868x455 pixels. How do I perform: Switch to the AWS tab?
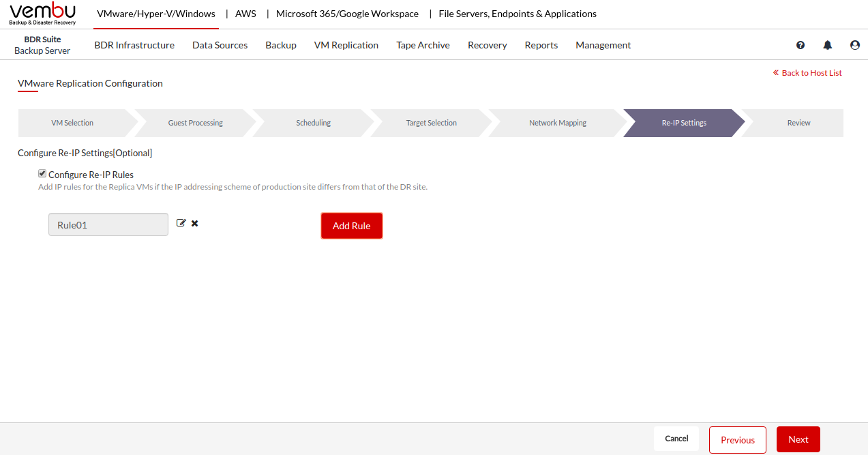245,14
